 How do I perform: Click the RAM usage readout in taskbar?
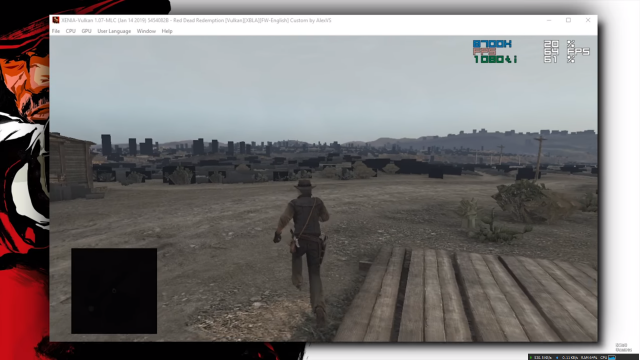(x=589, y=357)
